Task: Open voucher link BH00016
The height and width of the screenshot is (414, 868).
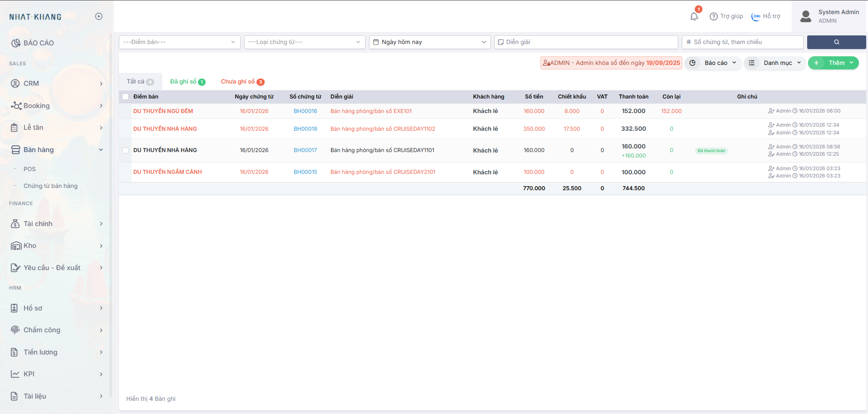Action: 305,111
